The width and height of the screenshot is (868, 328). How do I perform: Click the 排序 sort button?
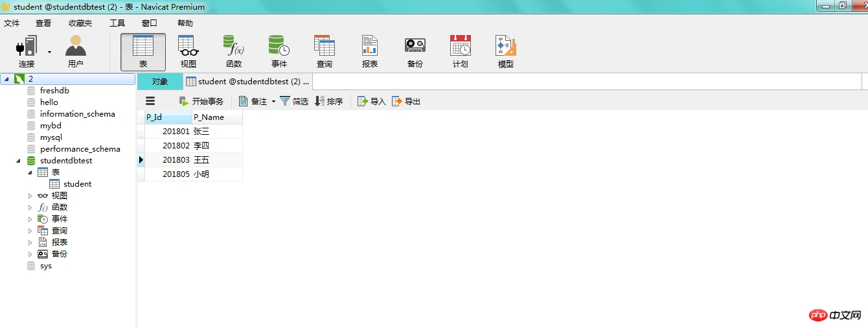pyautogui.click(x=328, y=101)
